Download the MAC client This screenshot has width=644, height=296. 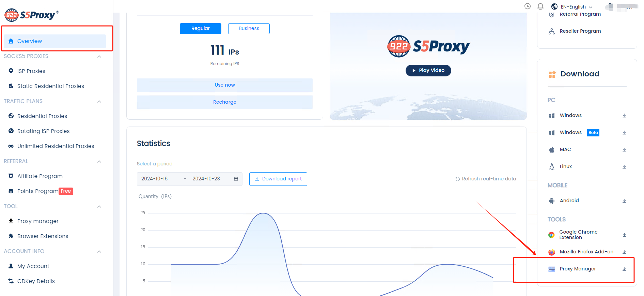[x=624, y=150]
